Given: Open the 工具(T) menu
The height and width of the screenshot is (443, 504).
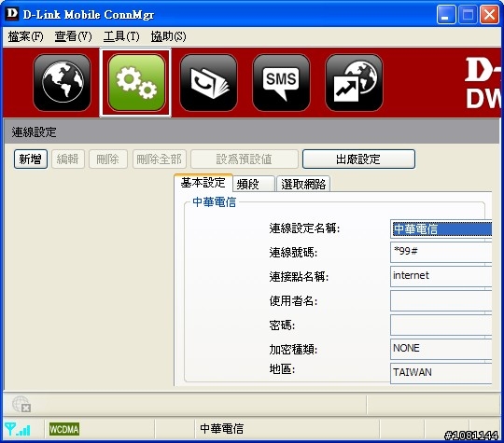Looking at the screenshot, I should tap(121, 36).
